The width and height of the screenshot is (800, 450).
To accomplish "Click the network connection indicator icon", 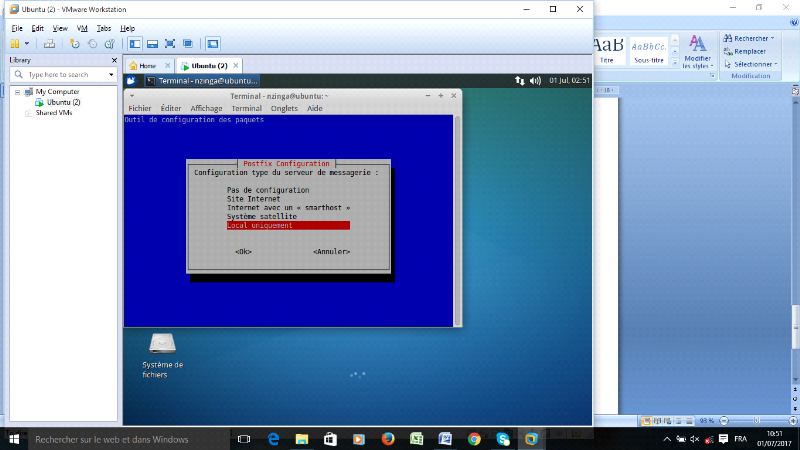I will (x=519, y=81).
